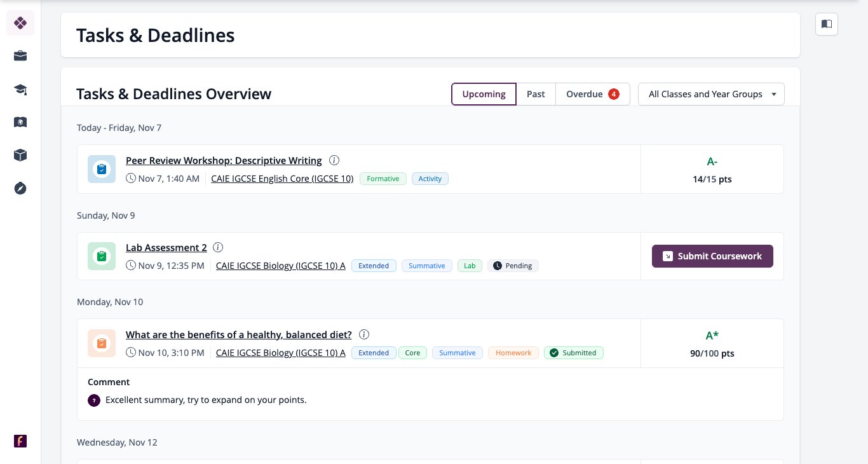This screenshot has height=464, width=868.
Task: Open the book panel icon top right
Action: coord(827,24)
